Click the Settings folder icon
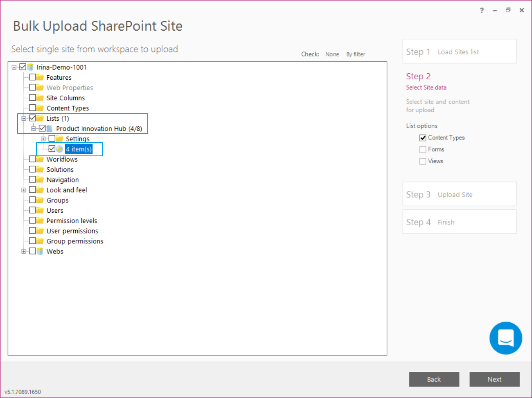532x398 pixels. pyautogui.click(x=60, y=138)
